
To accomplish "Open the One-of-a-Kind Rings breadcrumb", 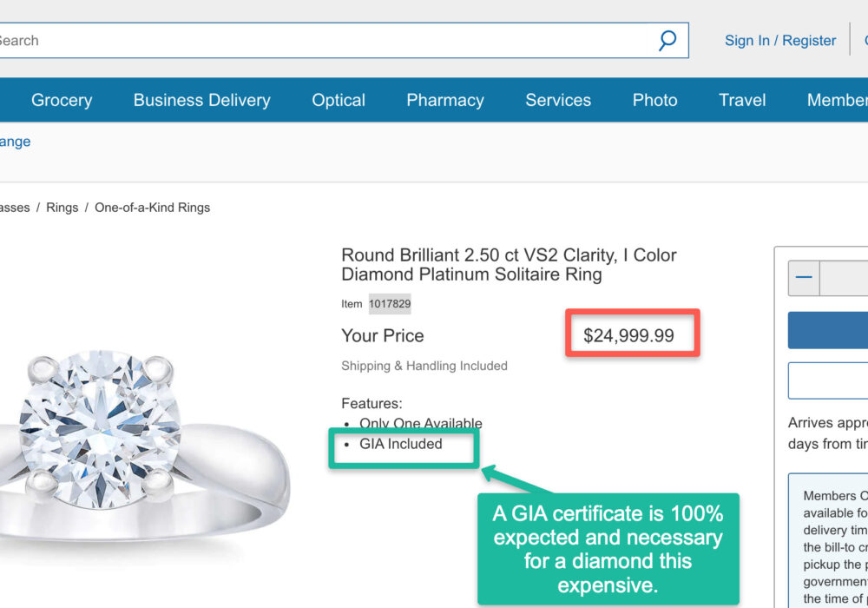I will tap(152, 208).
